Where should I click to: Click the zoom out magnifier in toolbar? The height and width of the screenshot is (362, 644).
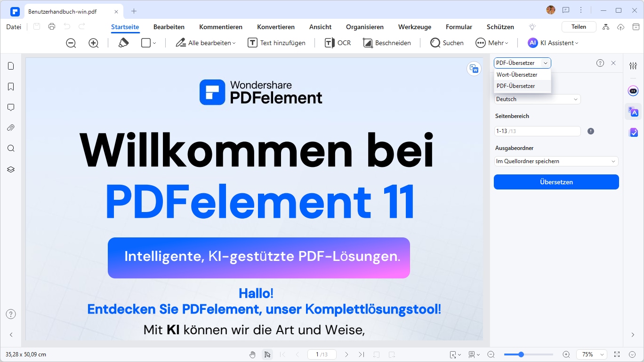(71, 43)
